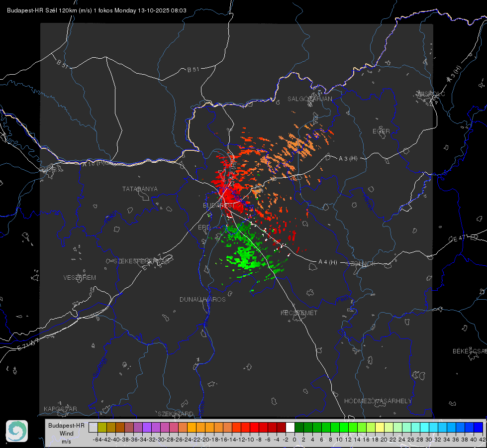Click the white zero-value legend swatch
The image size is (487, 448).
(x=290, y=427)
